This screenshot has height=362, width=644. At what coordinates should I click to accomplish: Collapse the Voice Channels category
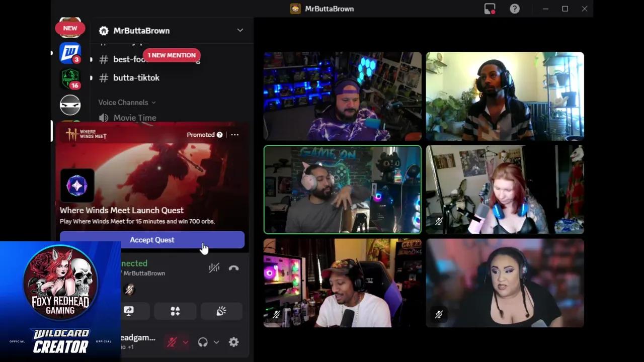click(127, 102)
